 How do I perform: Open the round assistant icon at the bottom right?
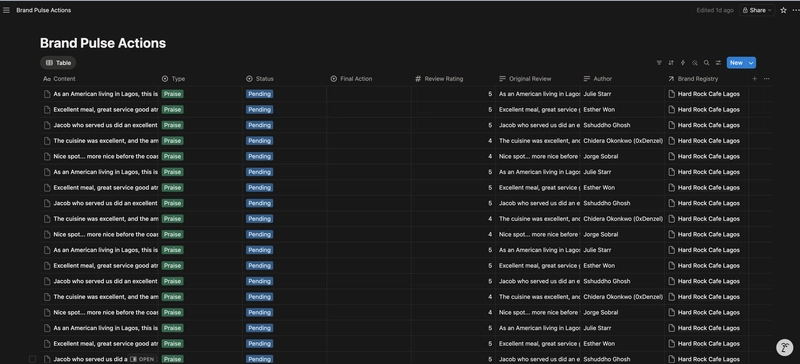784,348
